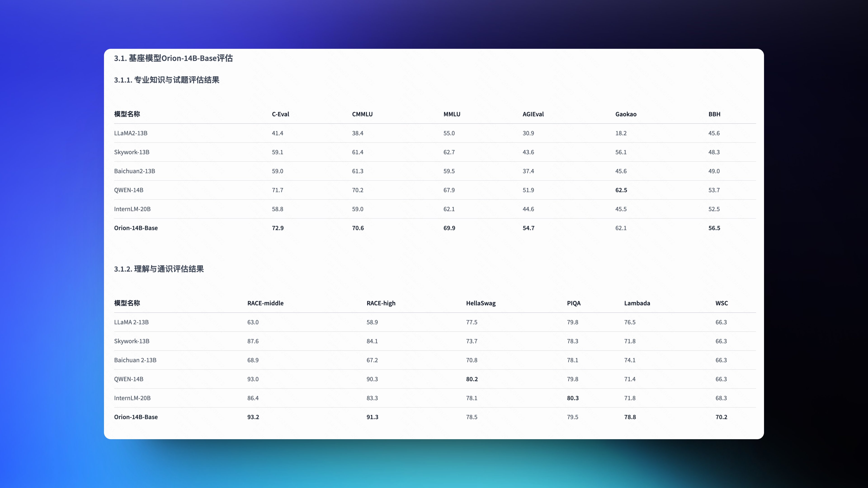Select the WSC column header
Screen dimensions: 868x488
tap(722, 303)
